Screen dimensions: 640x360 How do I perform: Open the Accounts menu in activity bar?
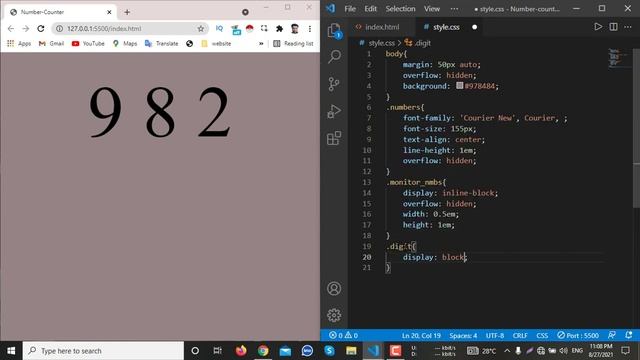coord(334,289)
